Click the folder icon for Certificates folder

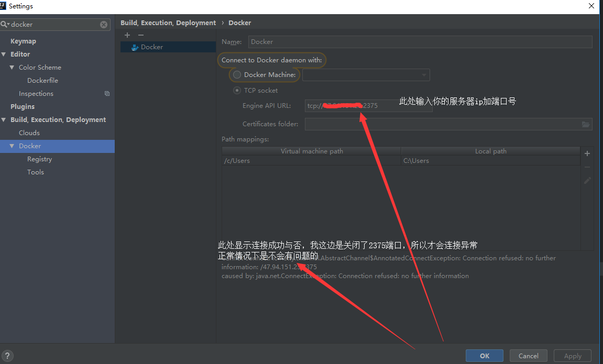click(x=586, y=124)
